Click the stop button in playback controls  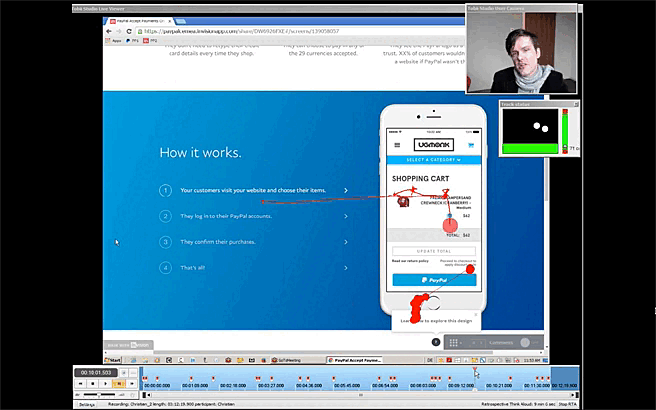[x=93, y=384]
